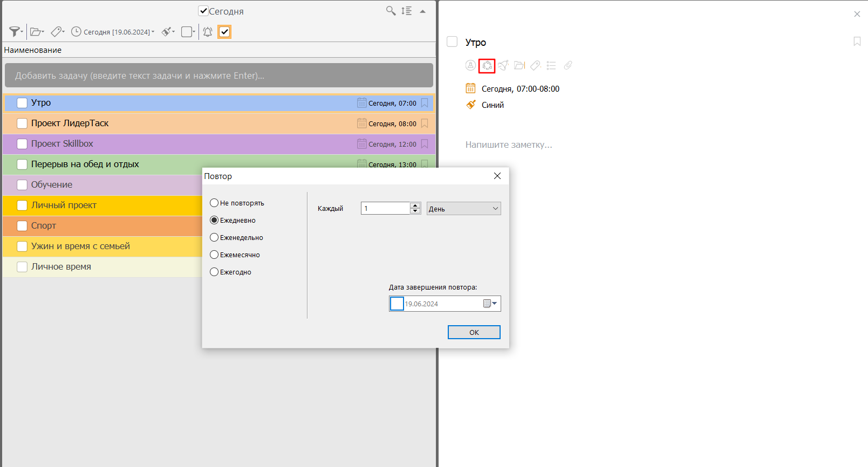Screen dimensions: 868x467
Task: Click the folder project icon in details
Action: point(520,65)
